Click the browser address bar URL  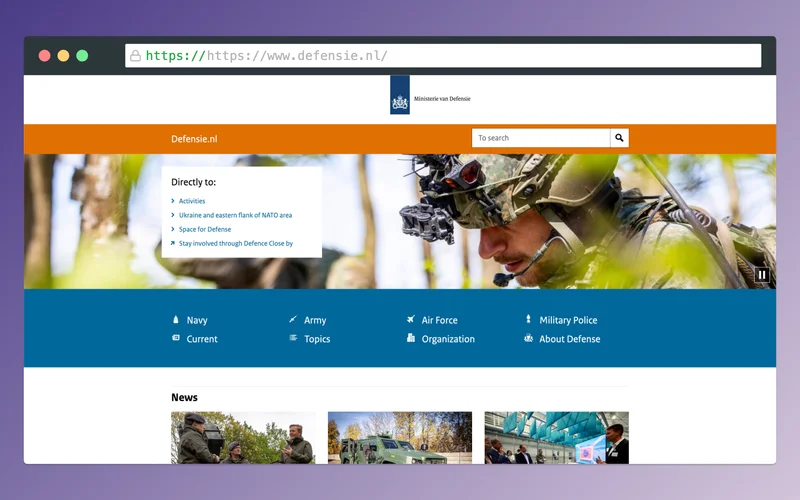[443, 56]
